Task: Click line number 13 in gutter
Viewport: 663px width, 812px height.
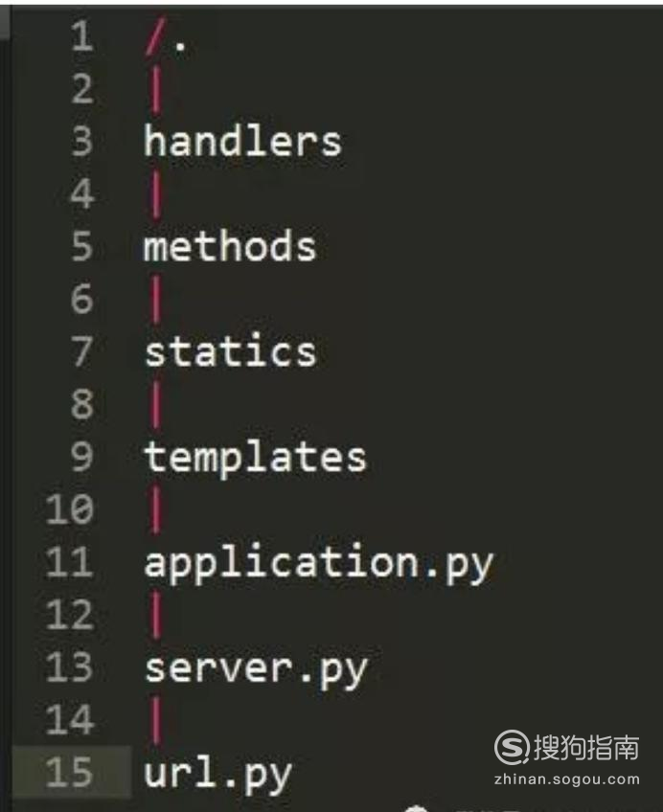Action: (70, 667)
